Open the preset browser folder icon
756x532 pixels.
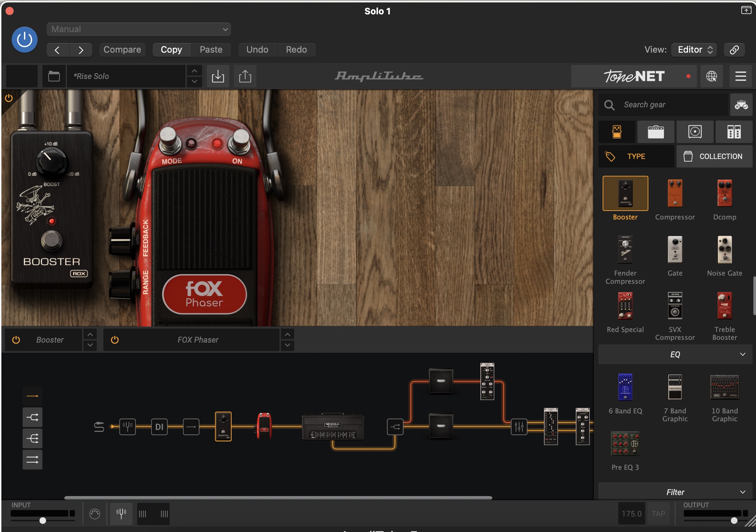coord(54,76)
